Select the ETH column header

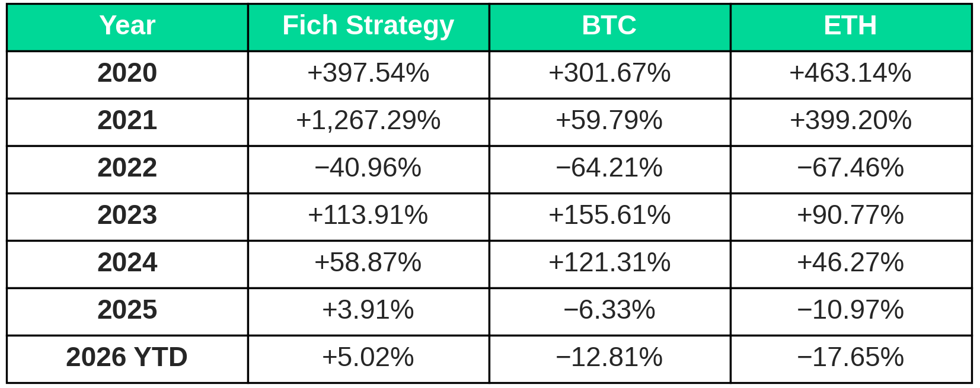coord(851,27)
